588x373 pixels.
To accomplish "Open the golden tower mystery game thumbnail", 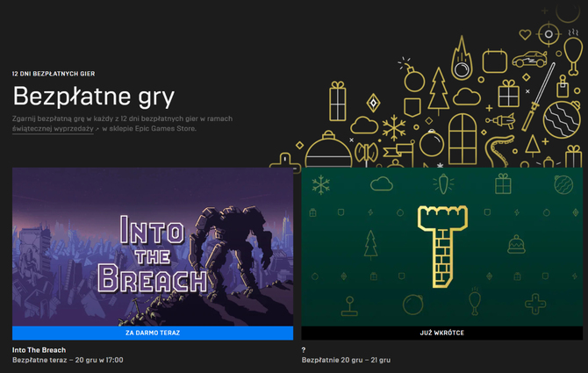I will [442, 247].
